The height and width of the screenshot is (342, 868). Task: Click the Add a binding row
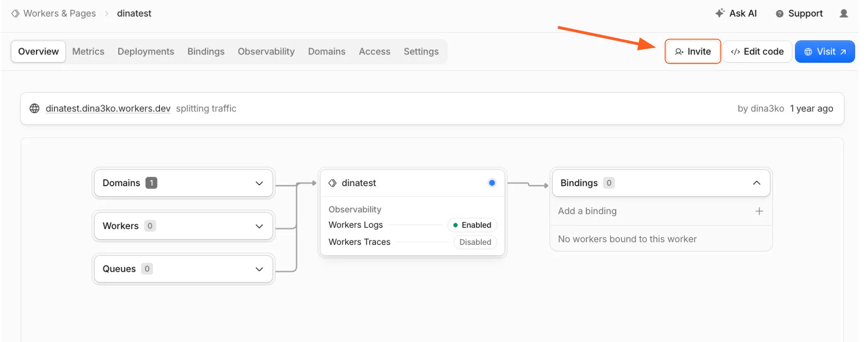click(661, 211)
